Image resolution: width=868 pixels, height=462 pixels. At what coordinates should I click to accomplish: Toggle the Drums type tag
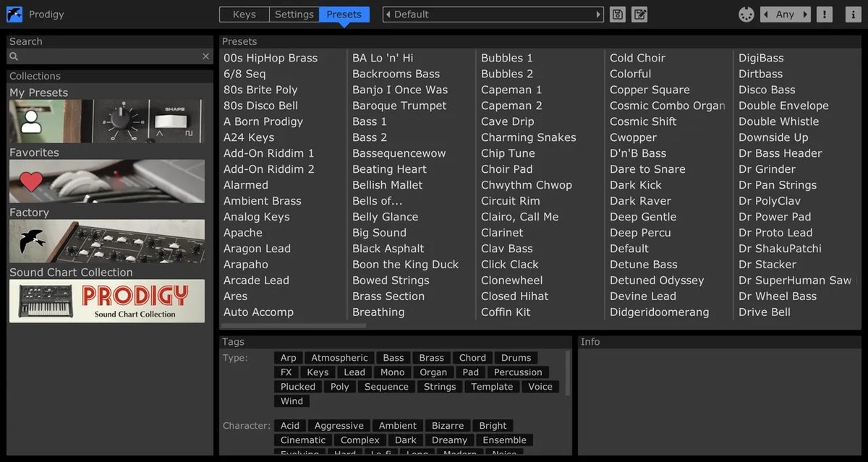tap(516, 358)
